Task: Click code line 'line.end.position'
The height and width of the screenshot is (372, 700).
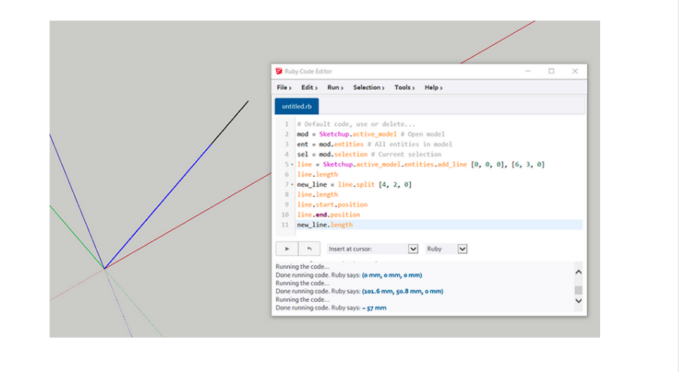Action: (x=329, y=215)
